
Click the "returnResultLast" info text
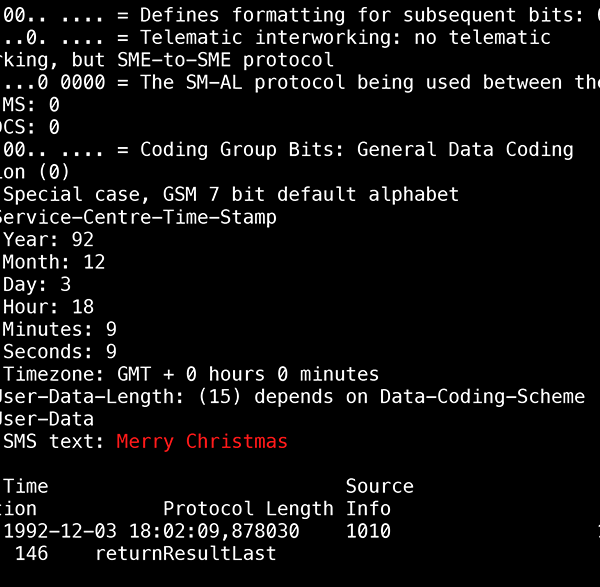tap(185, 553)
